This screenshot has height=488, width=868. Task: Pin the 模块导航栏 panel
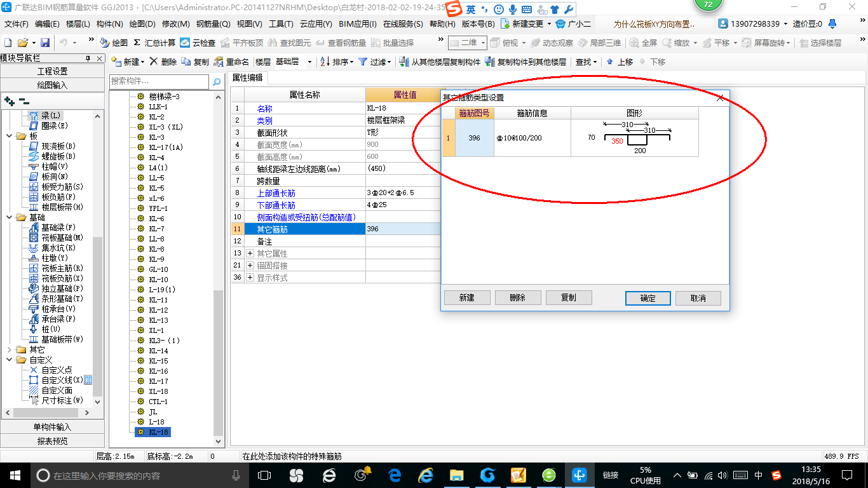(x=88, y=58)
